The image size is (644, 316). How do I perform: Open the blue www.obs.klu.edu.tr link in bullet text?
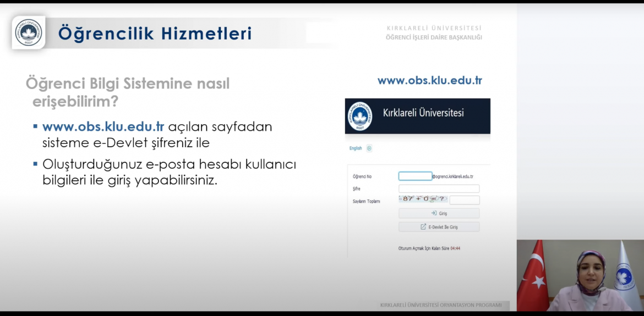[103, 126]
